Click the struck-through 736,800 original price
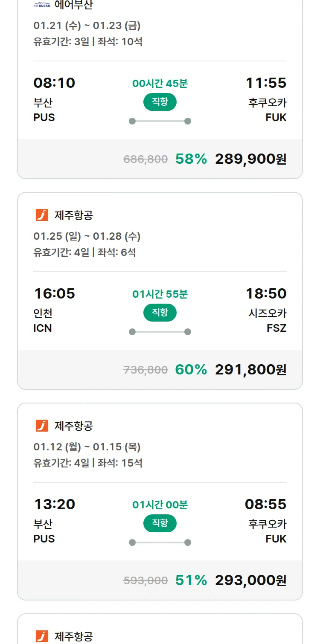Screen dimensions: 320x644 coord(145,370)
